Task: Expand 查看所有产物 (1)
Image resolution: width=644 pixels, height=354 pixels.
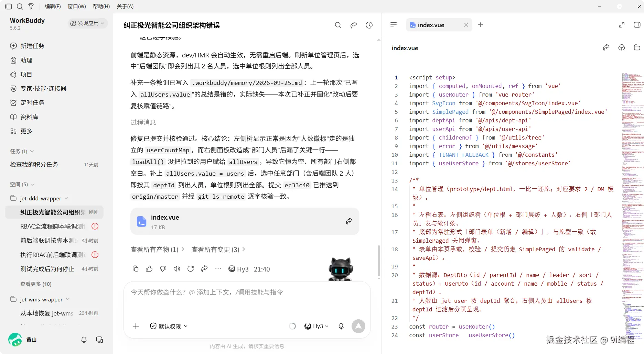Action: pos(158,250)
